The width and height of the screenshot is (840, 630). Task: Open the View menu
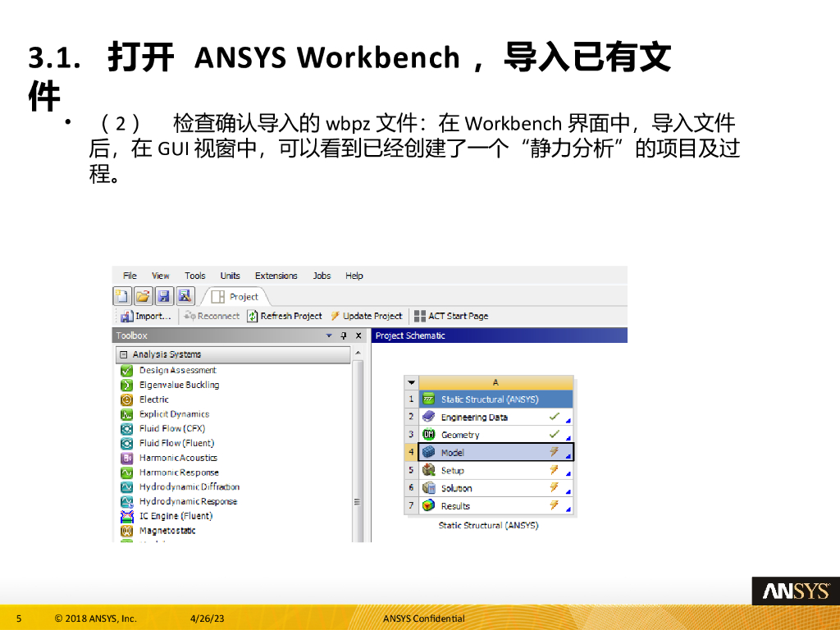coord(160,276)
